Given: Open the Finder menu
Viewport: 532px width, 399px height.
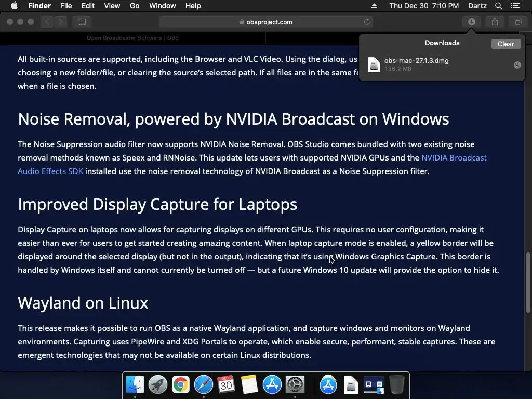Looking at the screenshot, I should (39, 6).
